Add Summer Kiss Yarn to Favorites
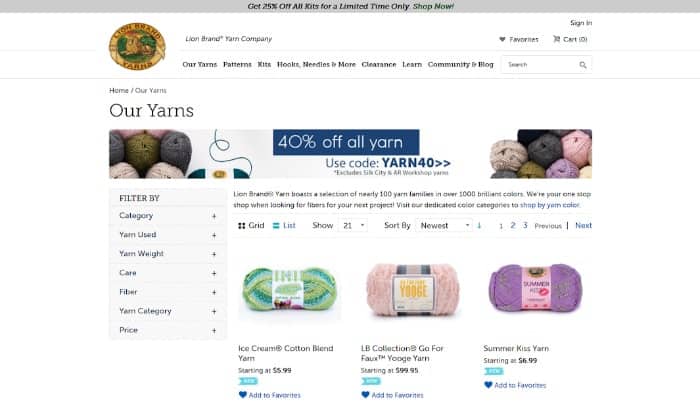This screenshot has width=700, height=408. click(515, 385)
